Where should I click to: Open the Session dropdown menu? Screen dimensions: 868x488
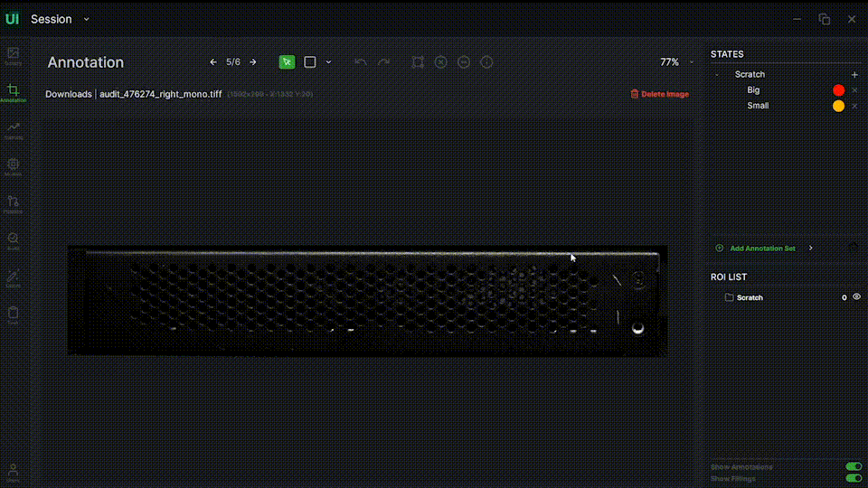[60, 19]
